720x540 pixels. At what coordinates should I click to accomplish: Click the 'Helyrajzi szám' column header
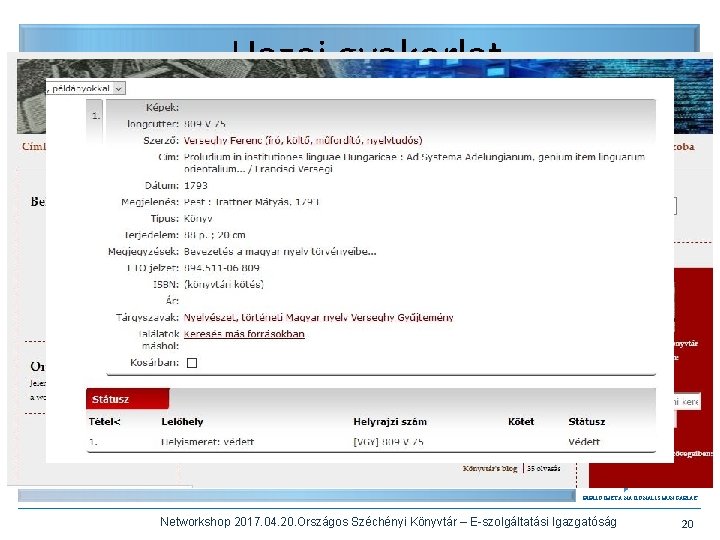390,422
